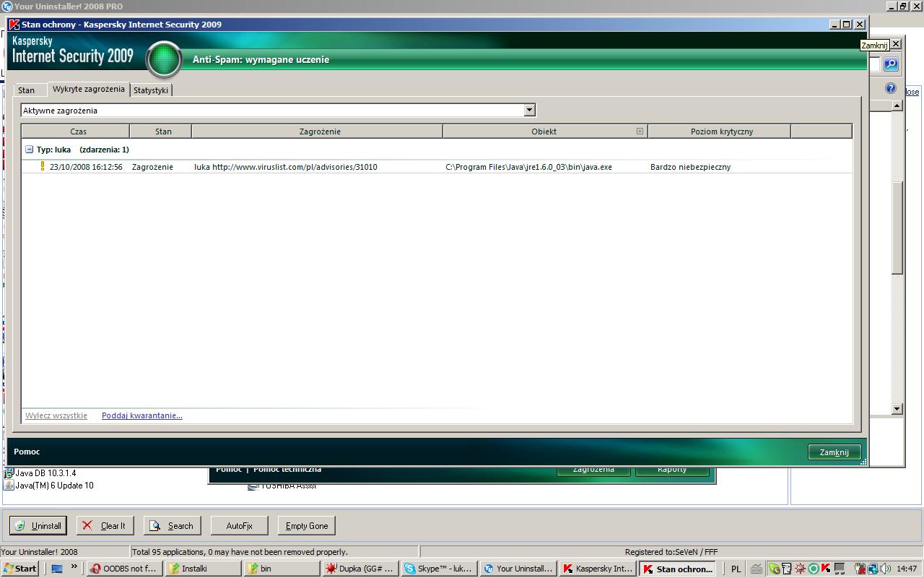This screenshot has height=578, width=924.
Task: Select Java DB 10.3.1.4 in the list
Action: click(45, 473)
